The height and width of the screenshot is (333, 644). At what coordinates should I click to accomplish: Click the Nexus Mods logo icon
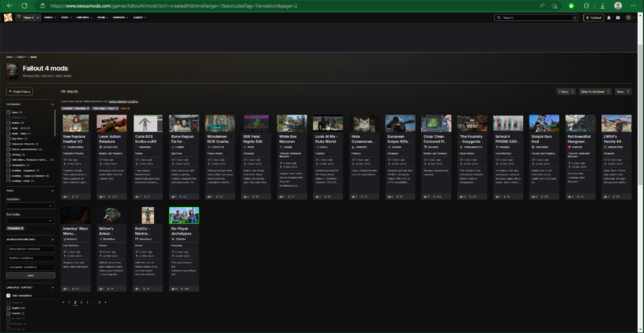(8, 18)
